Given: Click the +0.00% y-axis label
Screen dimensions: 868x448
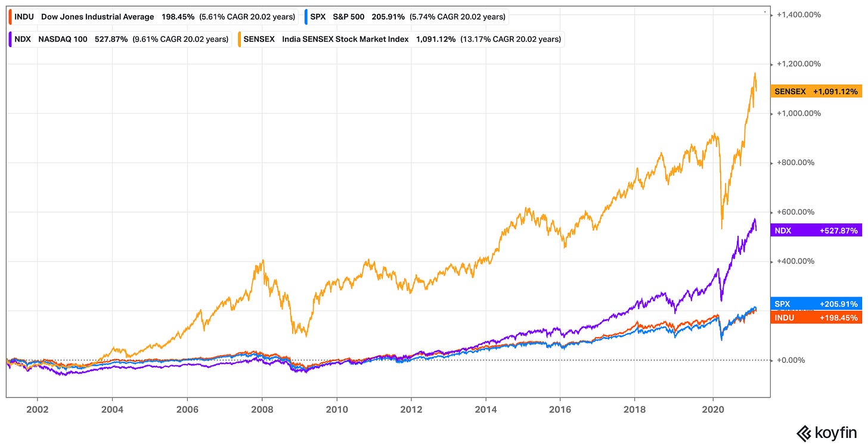Looking at the screenshot, I should coord(792,360).
